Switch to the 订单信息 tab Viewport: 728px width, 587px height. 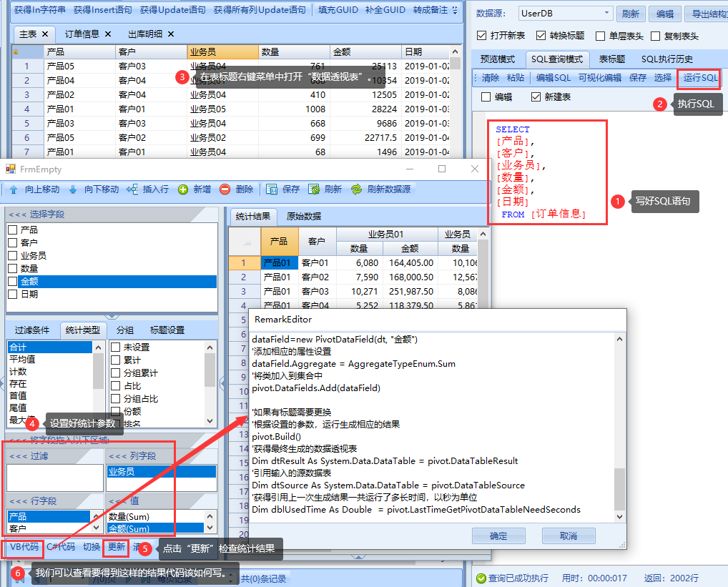point(82,34)
